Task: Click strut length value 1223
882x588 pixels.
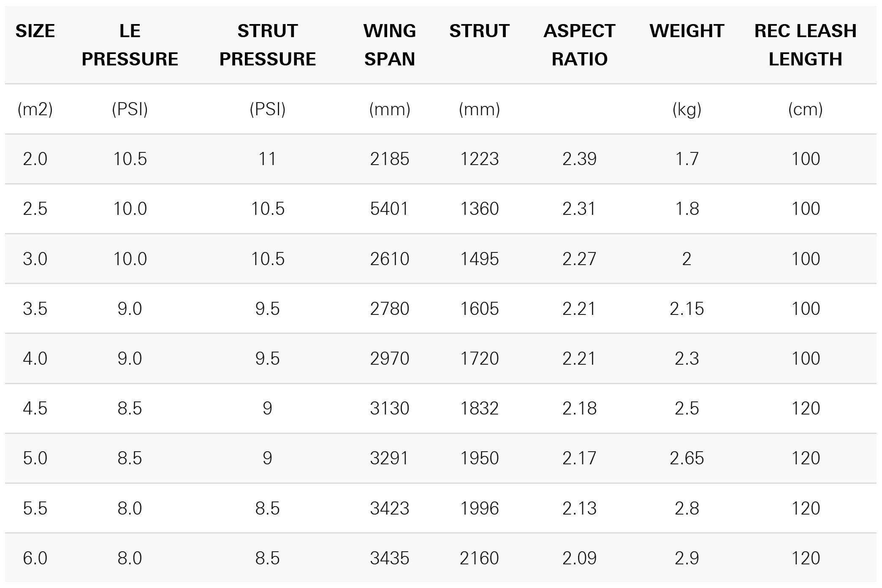Action: (x=479, y=159)
